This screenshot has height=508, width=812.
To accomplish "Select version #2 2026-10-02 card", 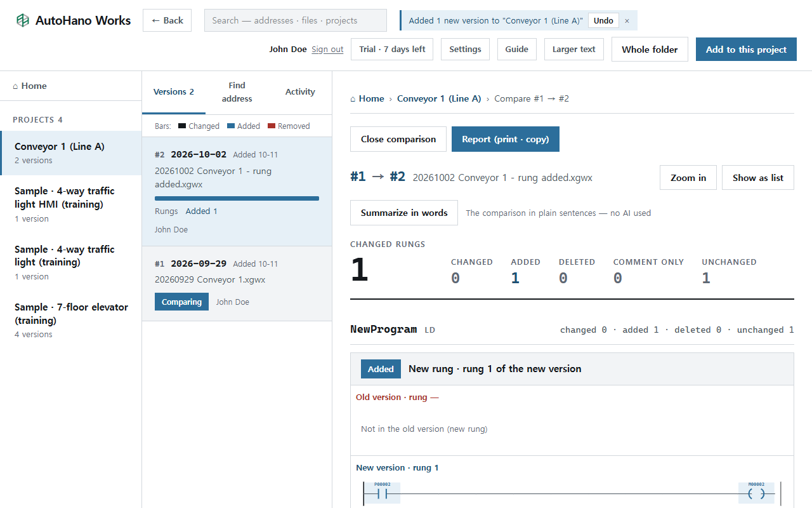I will [237, 192].
